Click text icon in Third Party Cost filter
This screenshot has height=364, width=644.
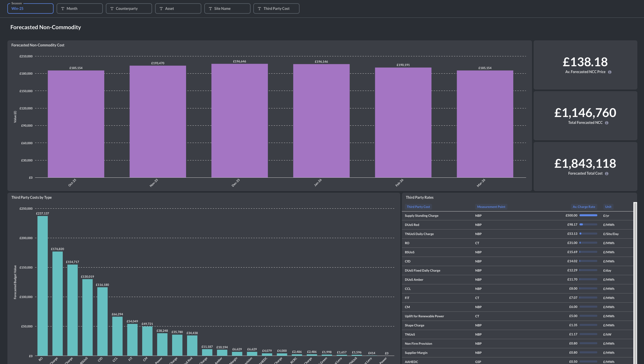[x=259, y=9]
